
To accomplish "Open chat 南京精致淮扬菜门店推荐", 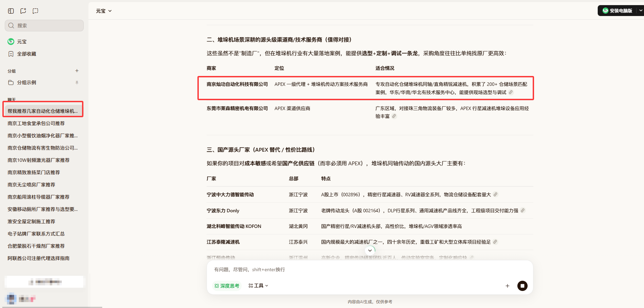I will tap(34, 172).
